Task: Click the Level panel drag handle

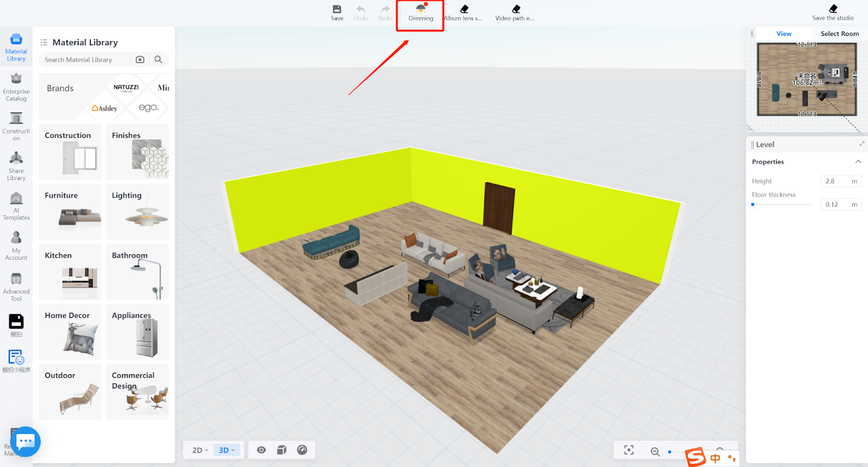Action: click(x=752, y=145)
